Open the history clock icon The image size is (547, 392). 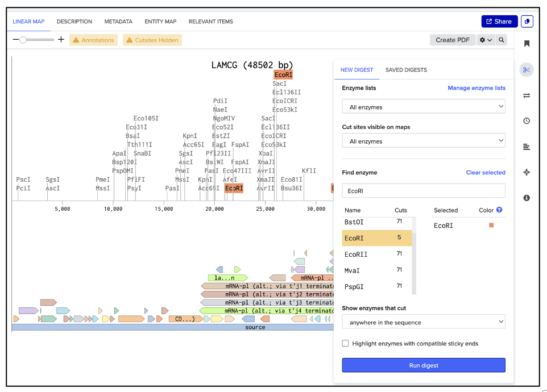[527, 121]
